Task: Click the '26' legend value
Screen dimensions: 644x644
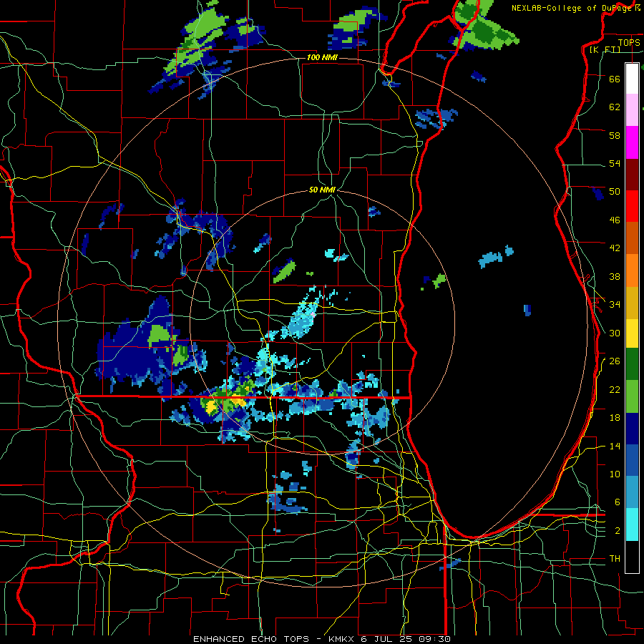Action: pos(615,361)
